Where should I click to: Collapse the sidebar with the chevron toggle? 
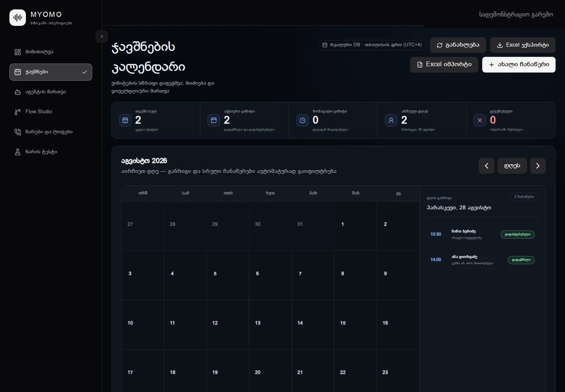pyautogui.click(x=102, y=36)
